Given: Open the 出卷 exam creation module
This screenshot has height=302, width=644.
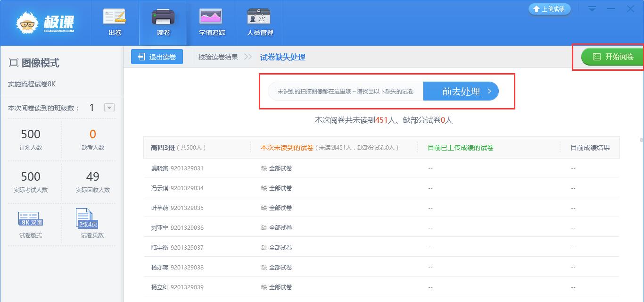Looking at the screenshot, I should tap(115, 23).
